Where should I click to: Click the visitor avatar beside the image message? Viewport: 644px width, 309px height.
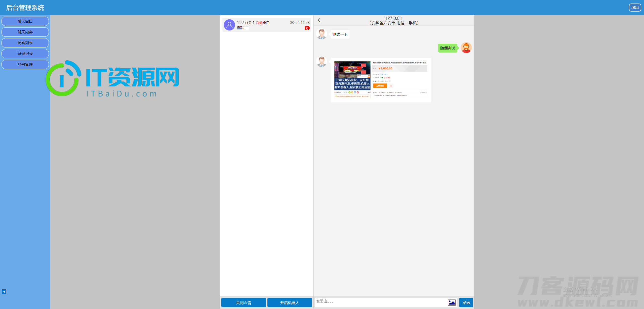[x=321, y=62]
